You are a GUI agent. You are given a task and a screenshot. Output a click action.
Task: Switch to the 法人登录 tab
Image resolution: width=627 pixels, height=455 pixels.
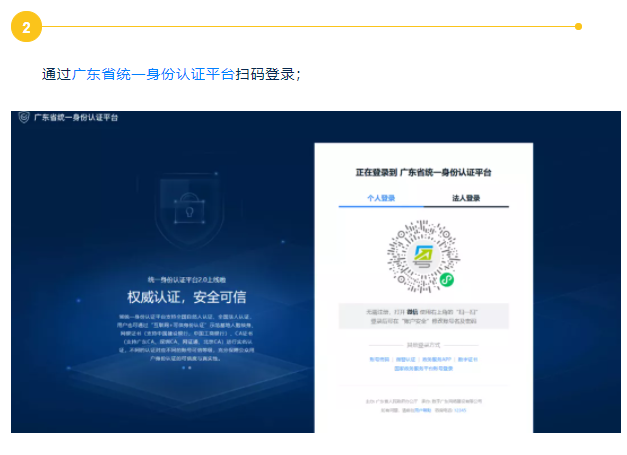[466, 198]
